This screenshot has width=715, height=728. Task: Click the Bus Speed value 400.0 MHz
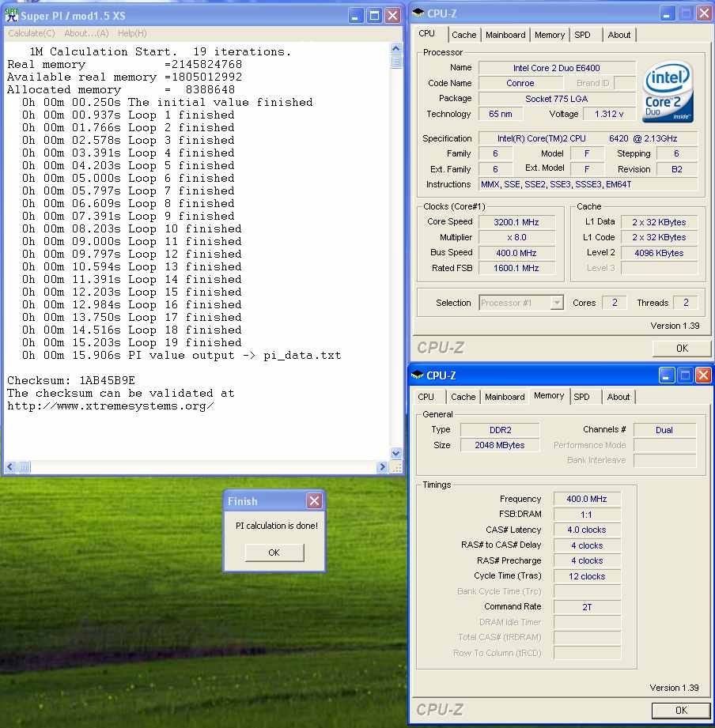click(516, 253)
